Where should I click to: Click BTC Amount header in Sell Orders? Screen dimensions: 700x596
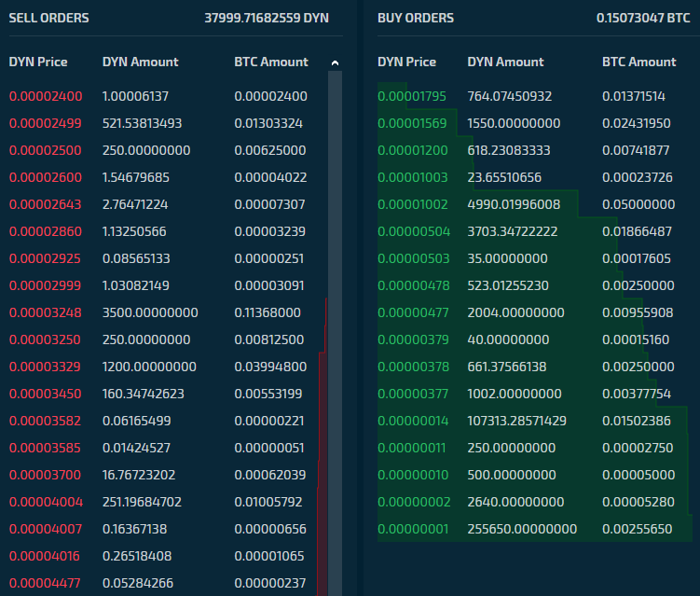[270, 62]
